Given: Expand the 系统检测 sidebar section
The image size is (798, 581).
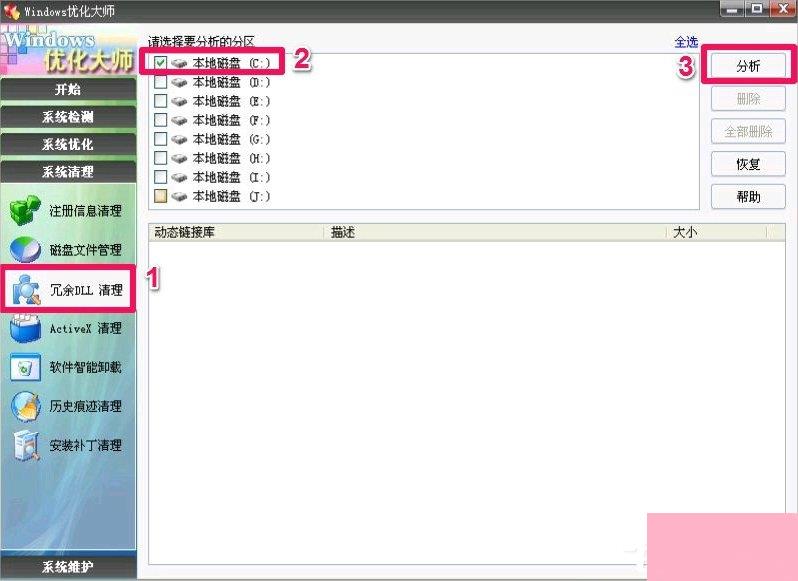Looking at the screenshot, I should point(68,117).
